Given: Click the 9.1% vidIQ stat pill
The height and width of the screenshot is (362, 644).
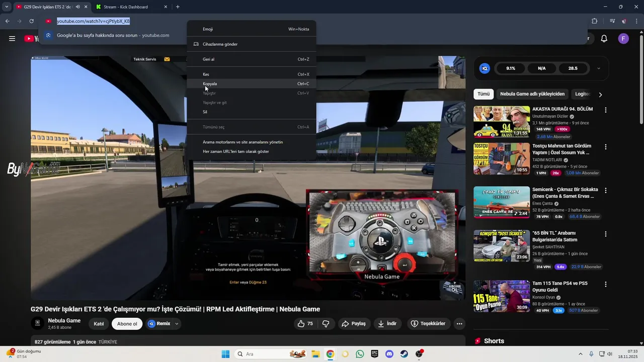Looking at the screenshot, I should [x=511, y=68].
